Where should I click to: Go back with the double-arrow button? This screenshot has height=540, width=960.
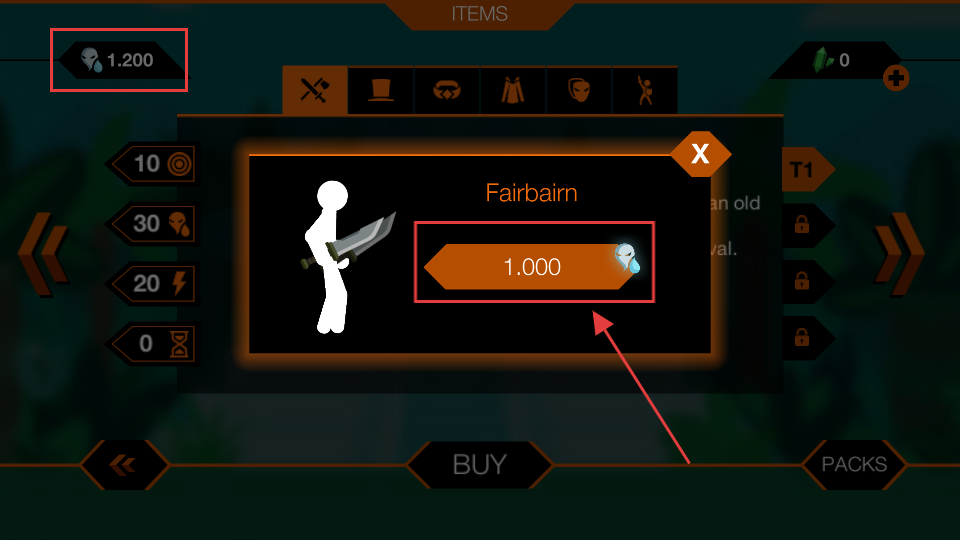[124, 465]
